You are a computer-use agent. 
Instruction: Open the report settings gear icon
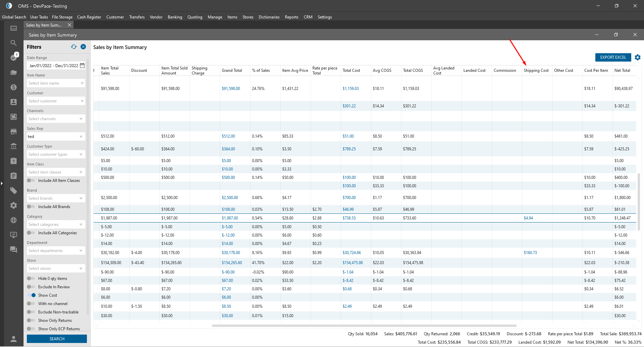[x=638, y=57]
